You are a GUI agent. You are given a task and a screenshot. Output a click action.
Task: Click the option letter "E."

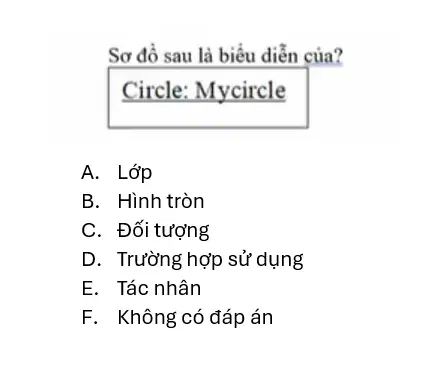(90, 288)
